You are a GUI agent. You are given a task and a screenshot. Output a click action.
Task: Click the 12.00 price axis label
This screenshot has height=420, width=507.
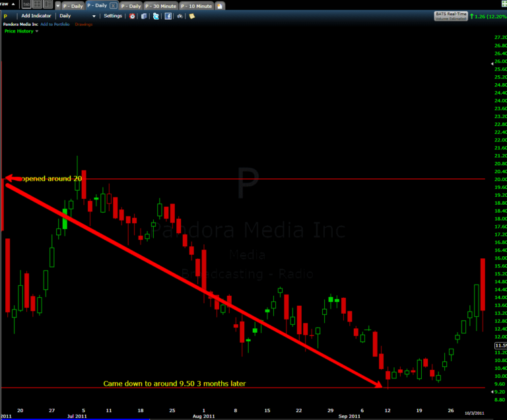coord(500,337)
